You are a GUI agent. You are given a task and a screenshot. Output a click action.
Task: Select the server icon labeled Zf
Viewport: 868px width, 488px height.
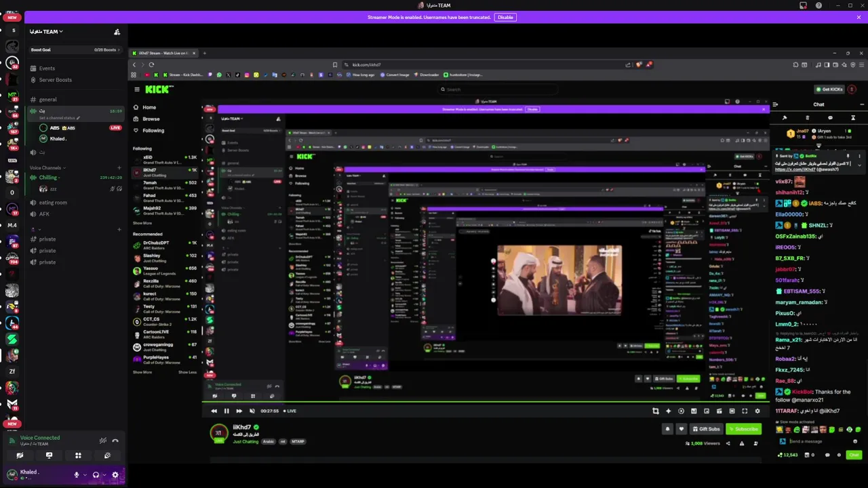pos(12,371)
